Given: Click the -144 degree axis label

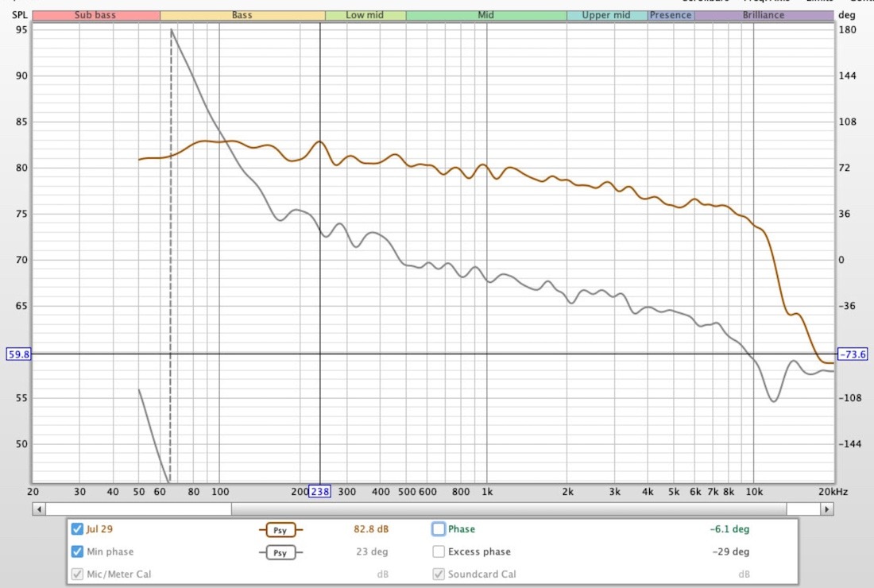Looking at the screenshot, I should [849, 444].
